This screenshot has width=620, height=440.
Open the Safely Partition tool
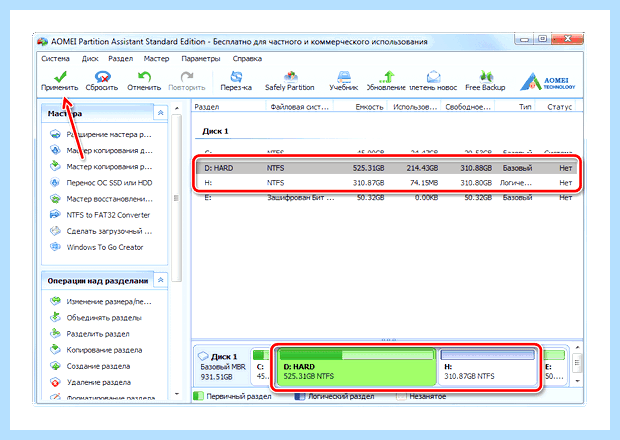pos(290,81)
